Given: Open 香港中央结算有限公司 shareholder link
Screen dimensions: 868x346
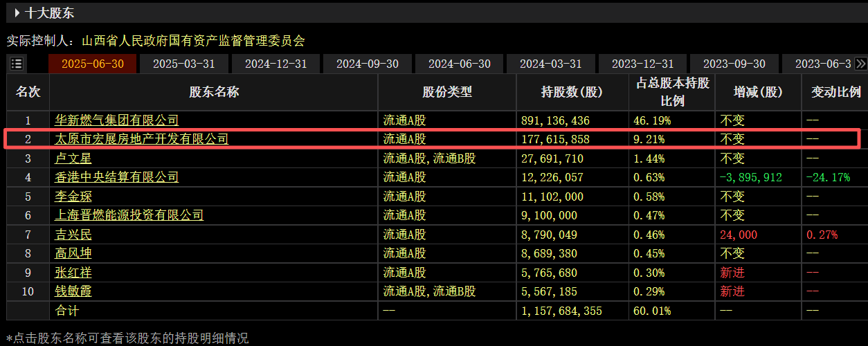Looking at the screenshot, I should click(x=116, y=177).
